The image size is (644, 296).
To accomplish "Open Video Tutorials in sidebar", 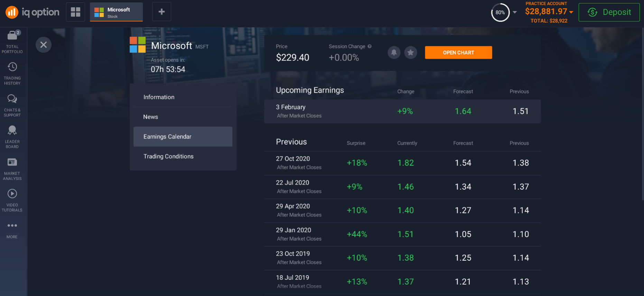I will point(12,200).
